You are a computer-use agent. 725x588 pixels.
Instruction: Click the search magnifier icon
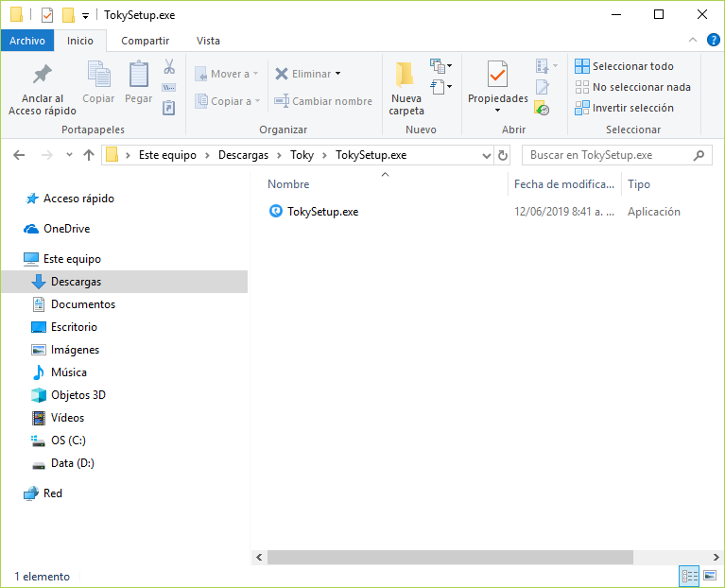click(699, 155)
